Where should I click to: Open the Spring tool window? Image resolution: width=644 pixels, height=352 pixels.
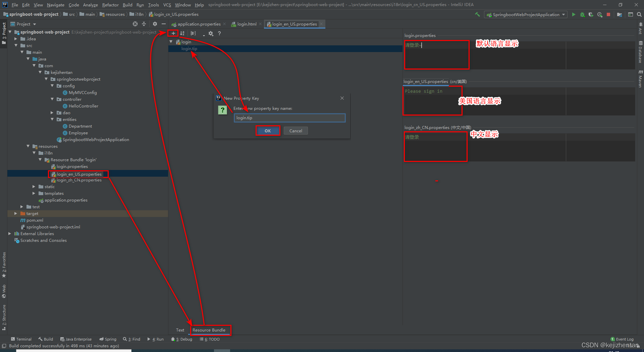[x=108, y=339]
